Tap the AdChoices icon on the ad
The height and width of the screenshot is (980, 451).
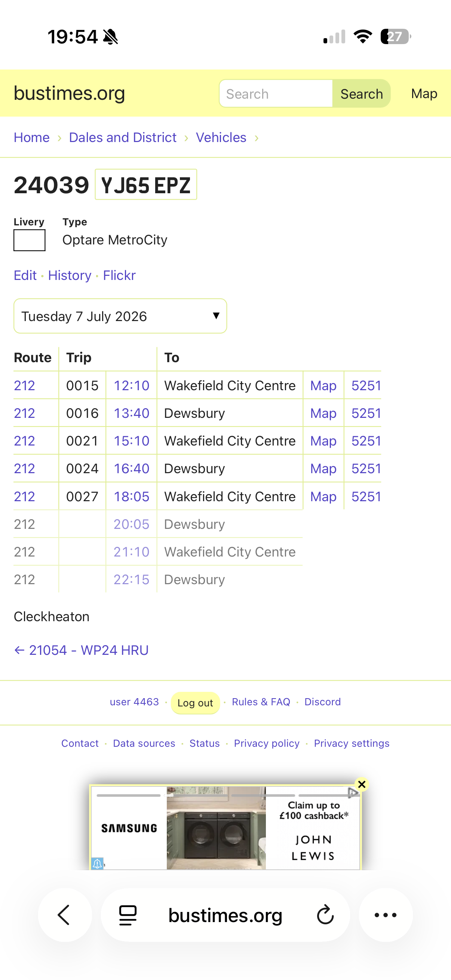pos(353,792)
